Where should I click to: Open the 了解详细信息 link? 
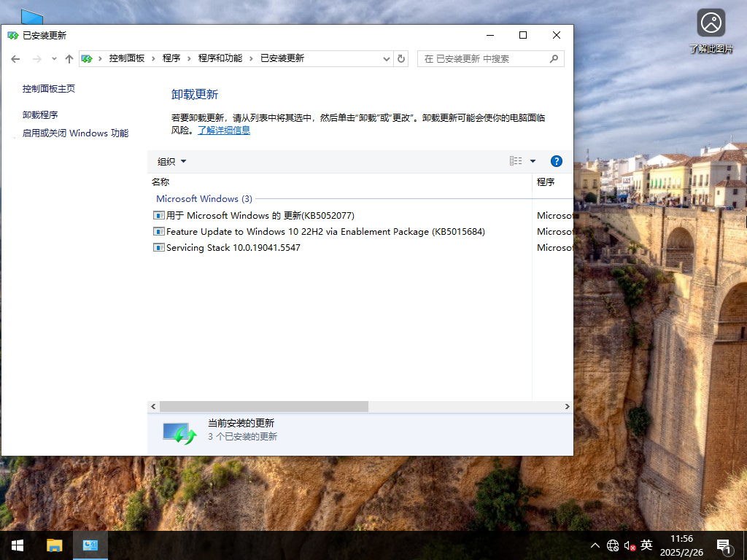(x=223, y=130)
